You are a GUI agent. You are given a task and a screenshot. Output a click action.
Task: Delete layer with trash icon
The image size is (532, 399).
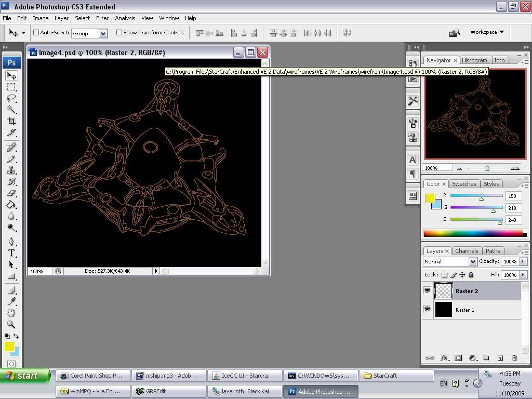514,358
